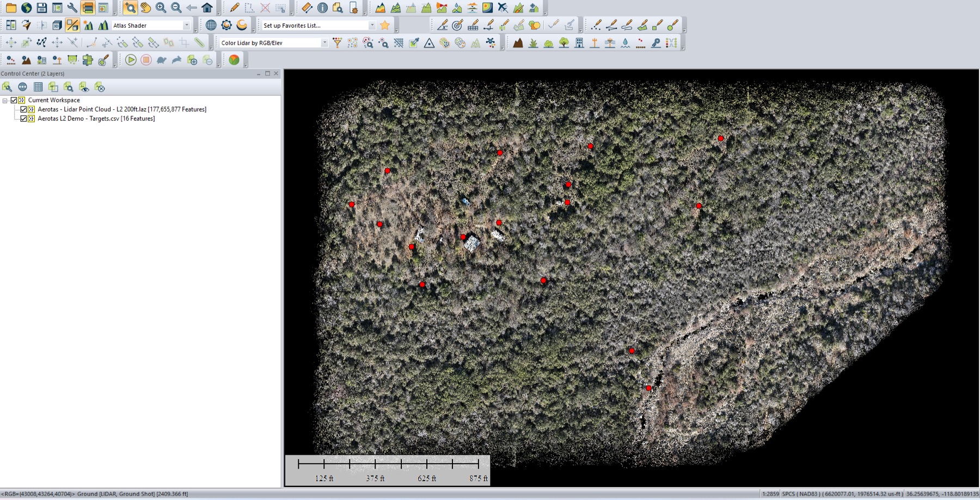The width and height of the screenshot is (980, 500).
Task: Click the yellow favorites star button
Action: pos(385,25)
